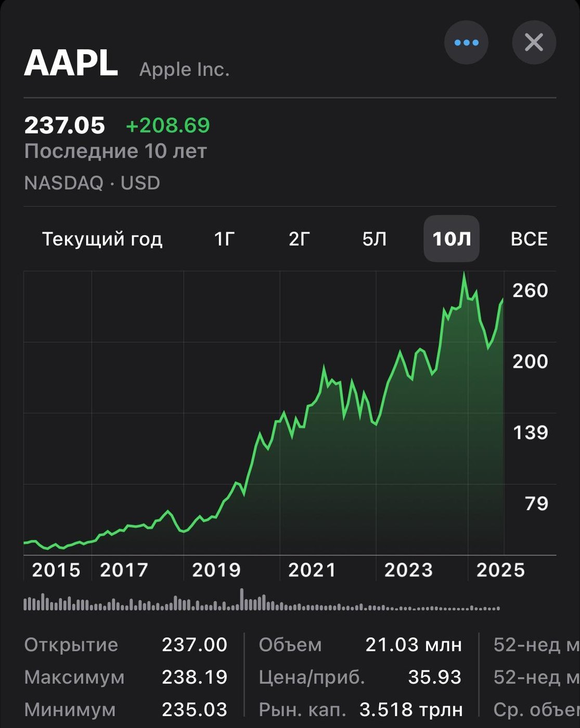
Task: Switch to the 1Г time range
Action: (224, 239)
